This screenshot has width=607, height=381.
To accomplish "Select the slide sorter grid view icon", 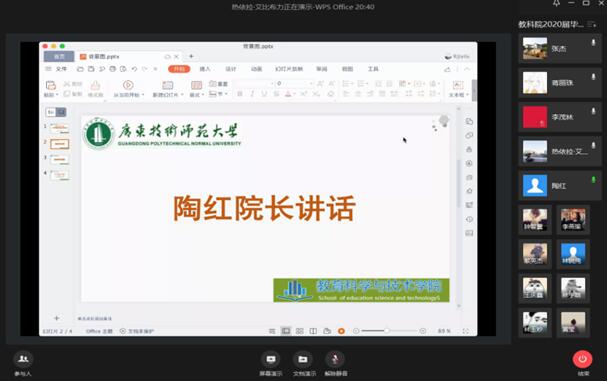I will [x=300, y=331].
